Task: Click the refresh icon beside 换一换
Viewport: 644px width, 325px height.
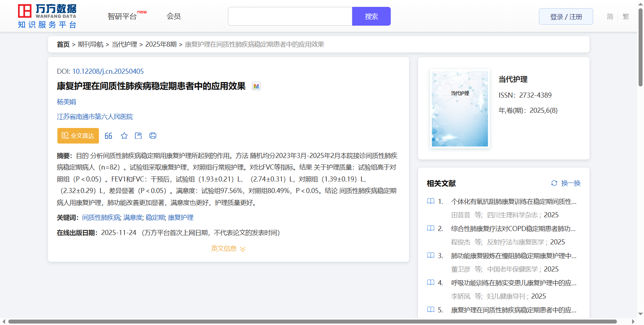Action: tap(554, 183)
